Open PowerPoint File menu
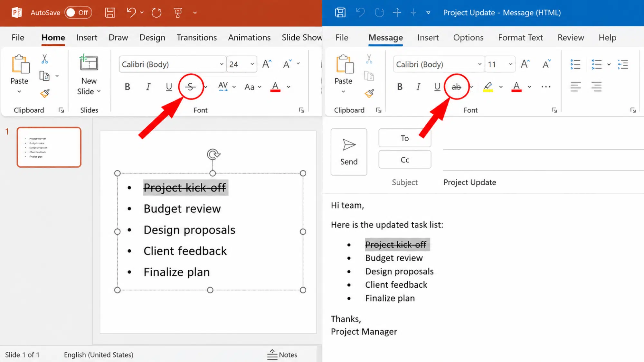Viewport: 644px width, 362px height. click(x=18, y=37)
